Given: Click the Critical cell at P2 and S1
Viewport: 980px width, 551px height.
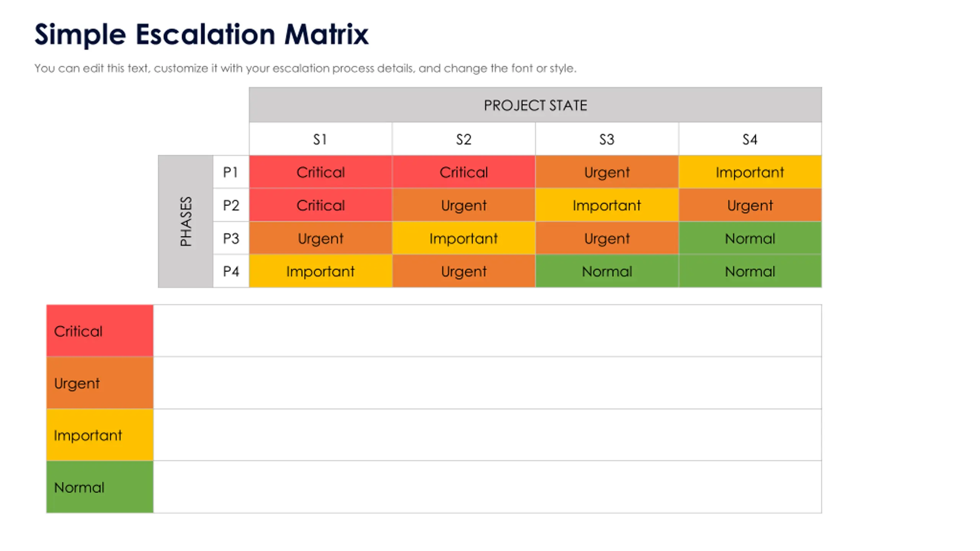Looking at the screenshot, I should point(320,205).
